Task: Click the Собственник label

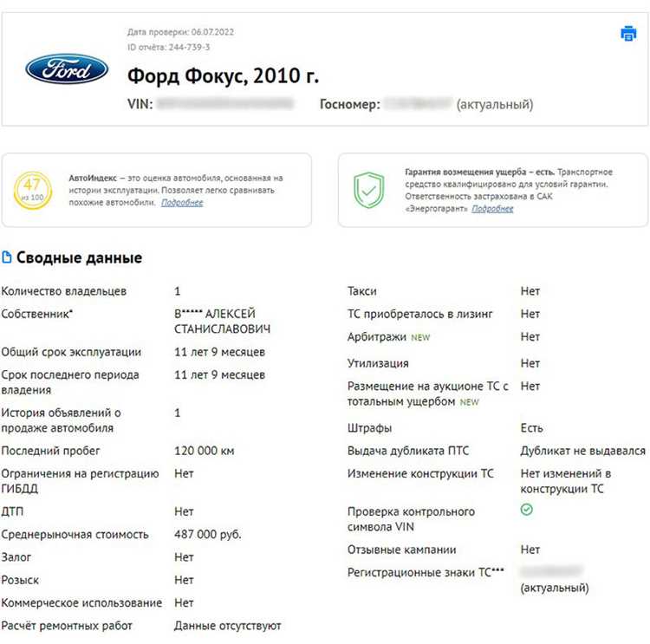Action: (x=37, y=314)
